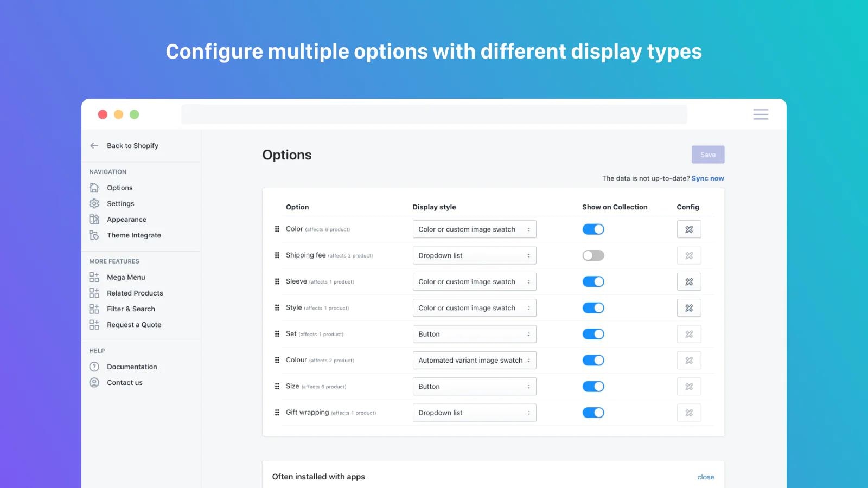Open the Button dropdown for the Size option
868x488 pixels.
[474, 386]
